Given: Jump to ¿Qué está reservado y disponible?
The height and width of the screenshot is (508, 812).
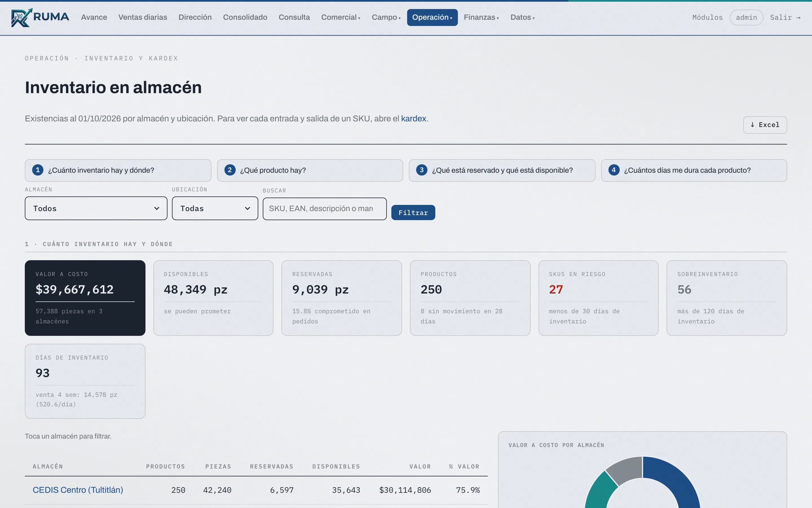Looking at the screenshot, I should [x=502, y=170].
